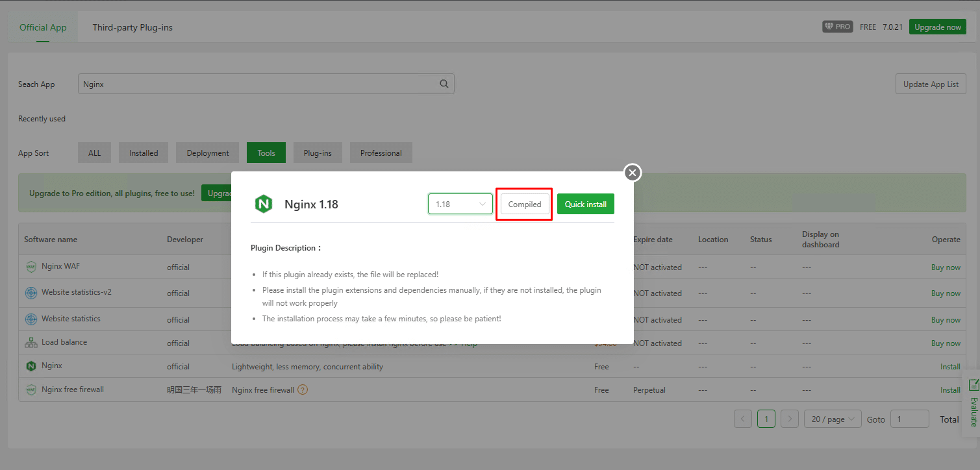Viewport: 980px width, 470px height.
Task: Open the 1.18 version dropdown
Action: [460, 204]
